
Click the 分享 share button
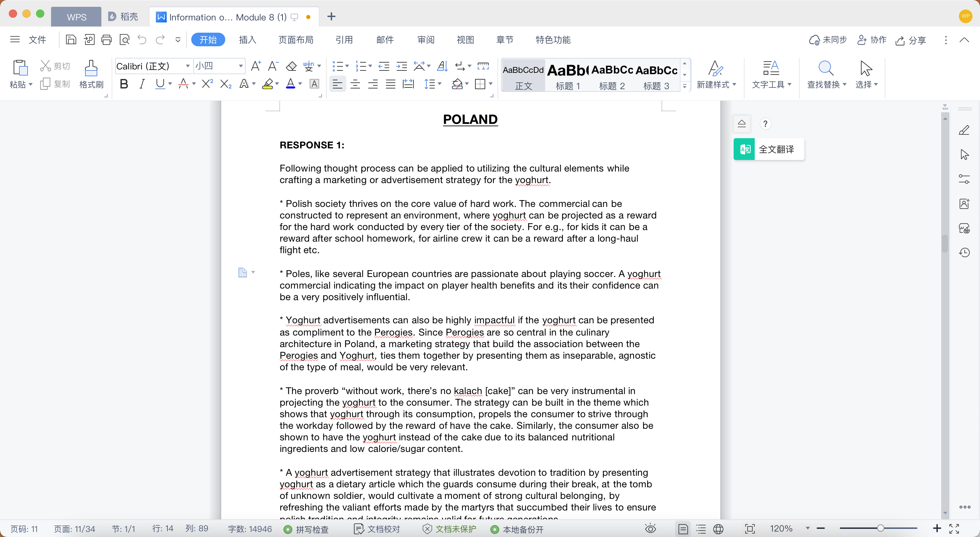(911, 40)
